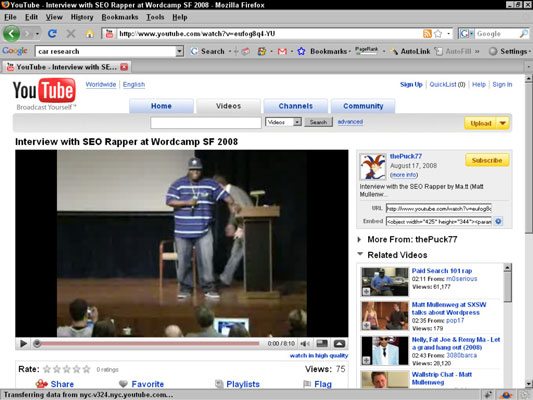Play the video with the play button
Viewport: 533px width, 400px height.
click(x=23, y=344)
